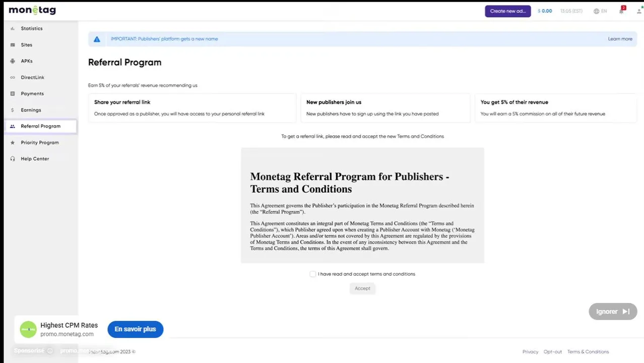Open Opt-out footer link

[553, 352]
